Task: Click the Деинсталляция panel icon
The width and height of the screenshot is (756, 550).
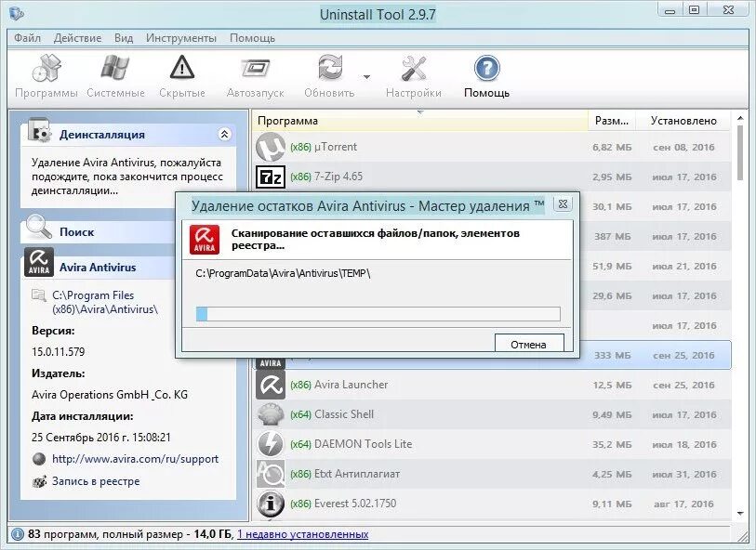Action: pos(39,131)
